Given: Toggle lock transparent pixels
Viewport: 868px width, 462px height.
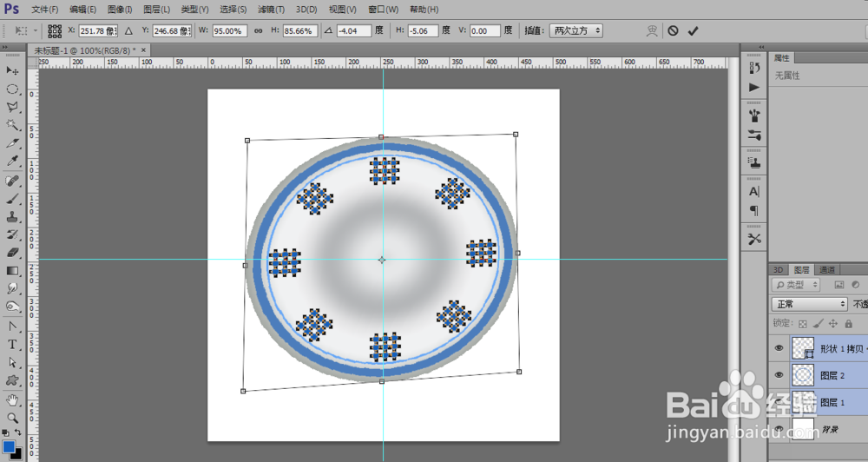Looking at the screenshot, I should coord(803,324).
